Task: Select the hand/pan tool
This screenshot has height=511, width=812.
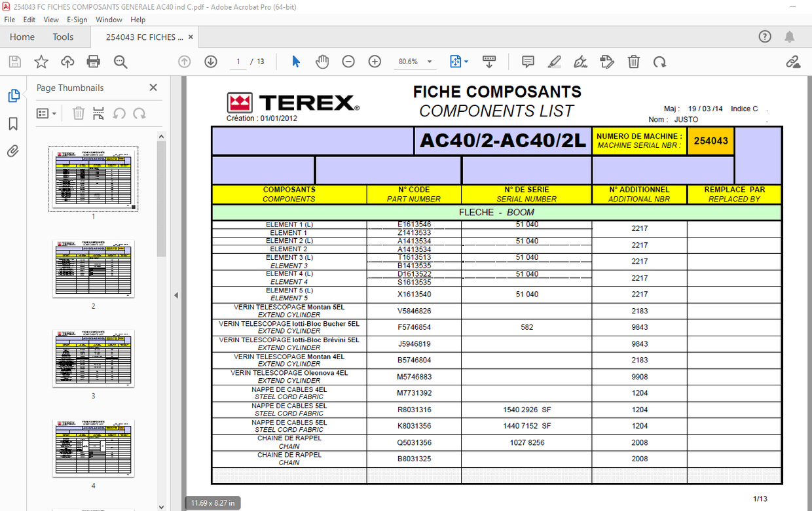Action: pyautogui.click(x=322, y=61)
